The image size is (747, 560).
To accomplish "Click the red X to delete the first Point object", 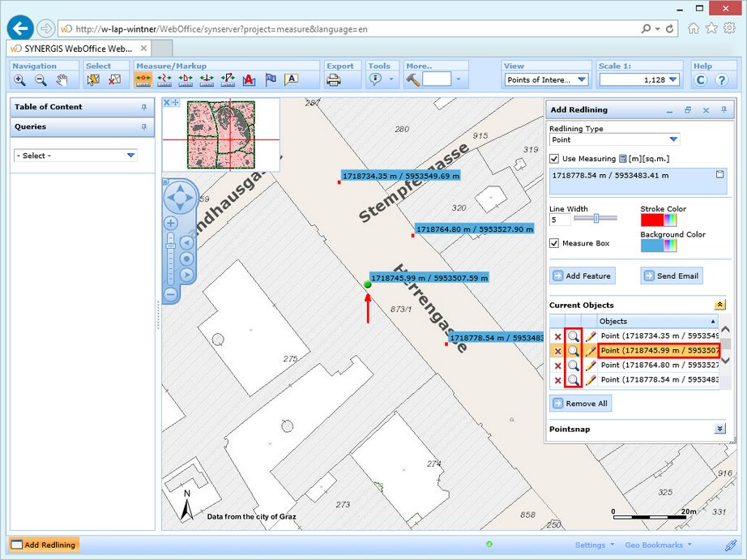I will click(557, 336).
